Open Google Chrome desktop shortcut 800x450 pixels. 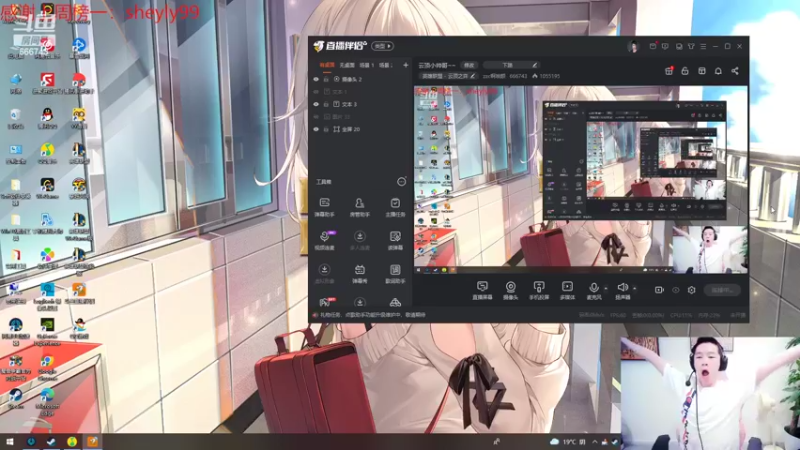(47, 368)
